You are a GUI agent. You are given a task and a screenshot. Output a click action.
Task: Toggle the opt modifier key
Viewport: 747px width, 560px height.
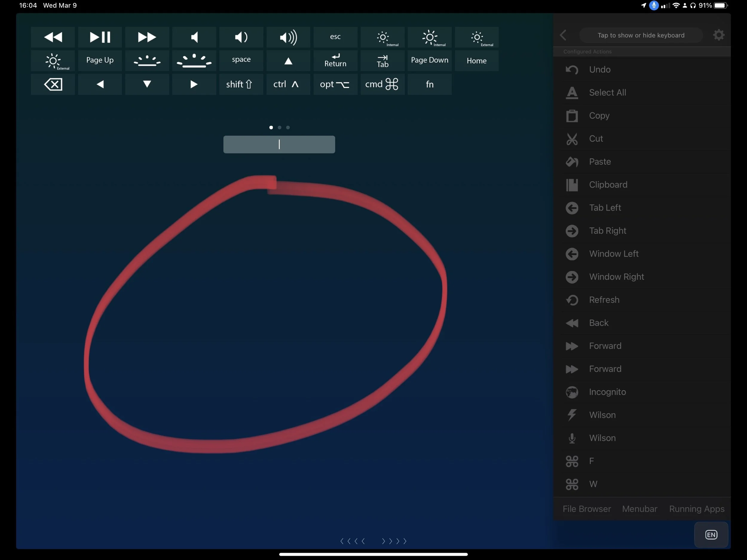tap(335, 84)
